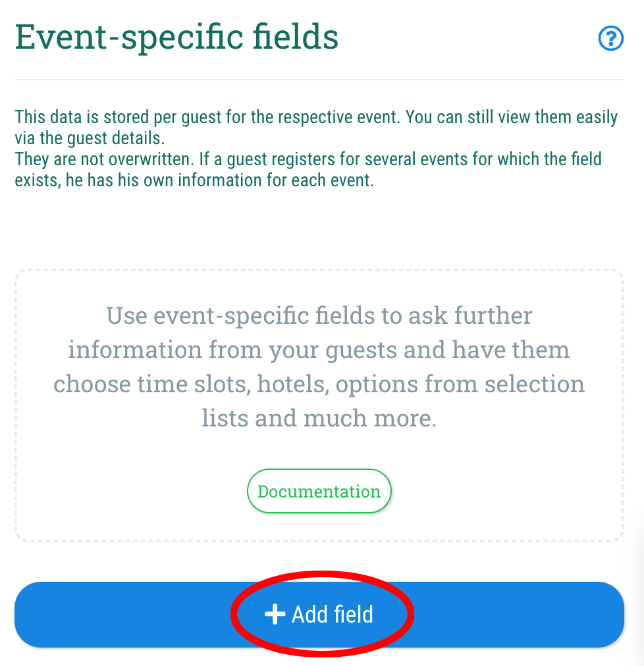The height and width of the screenshot is (666, 644).
Task: Click the "via the guest details." text
Action: 90,138
